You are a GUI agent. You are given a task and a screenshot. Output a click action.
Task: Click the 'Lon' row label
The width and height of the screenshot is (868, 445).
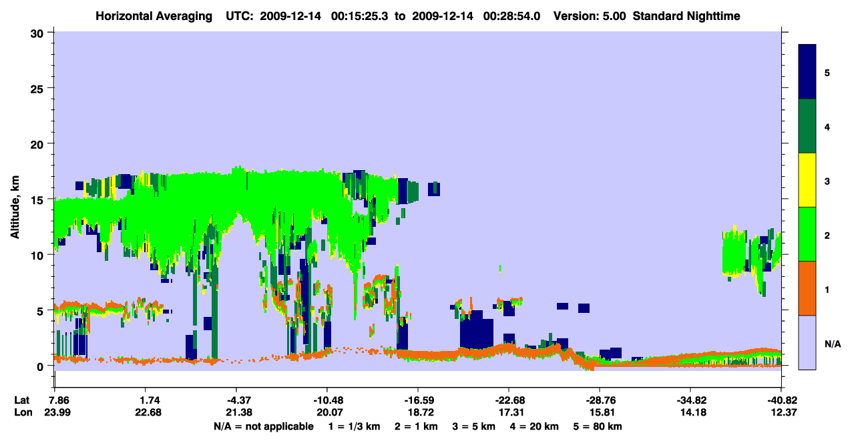[x=22, y=412]
